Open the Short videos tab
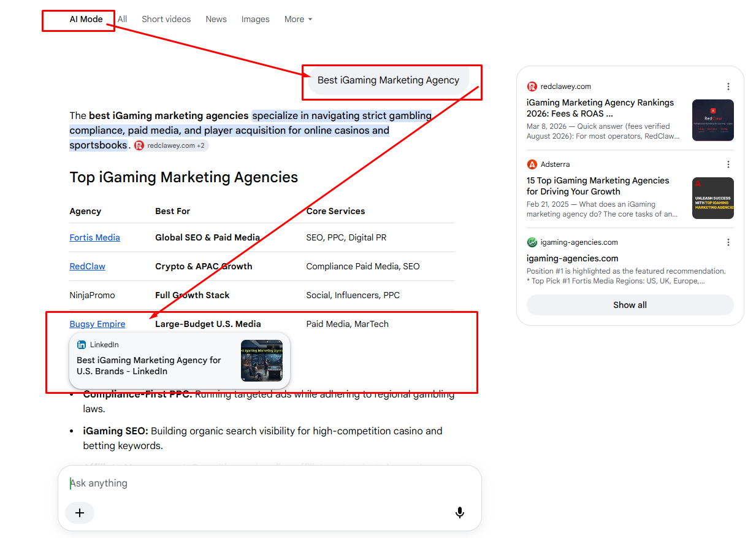This screenshot has width=756, height=538. [166, 19]
